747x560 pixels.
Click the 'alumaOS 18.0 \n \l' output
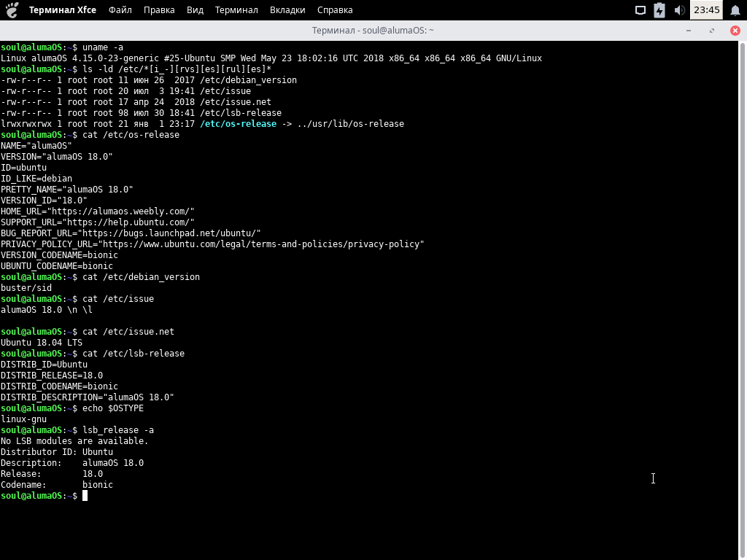(47, 310)
